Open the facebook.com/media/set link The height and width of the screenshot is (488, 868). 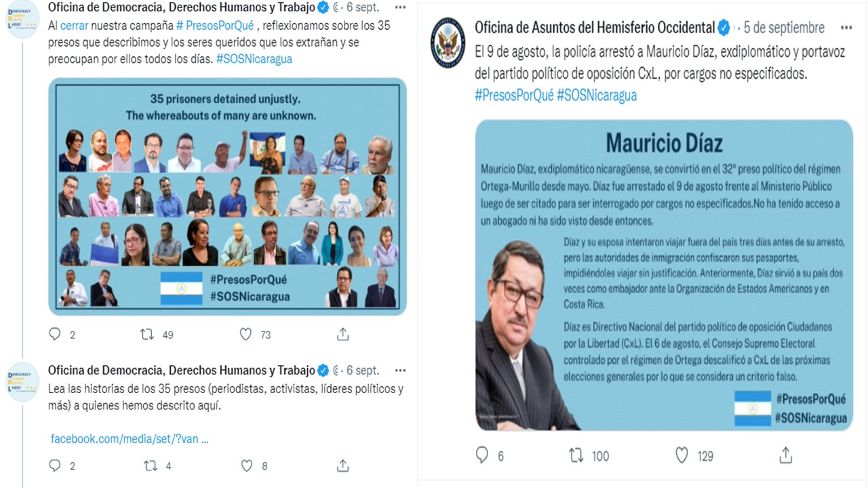[x=130, y=439]
